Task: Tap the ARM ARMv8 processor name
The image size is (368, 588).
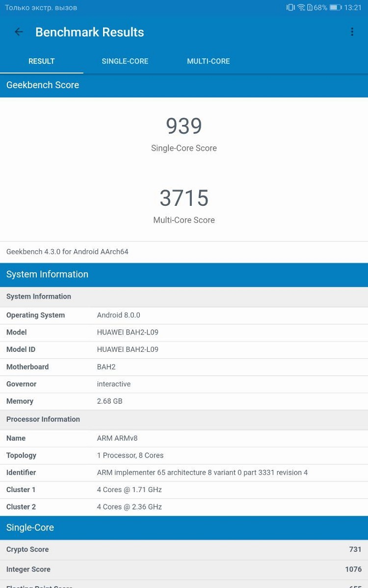Action: [x=118, y=438]
